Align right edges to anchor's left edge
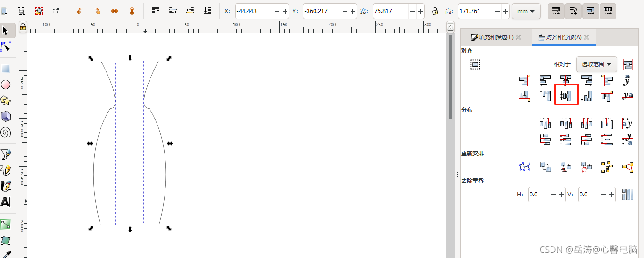Screen dimensions: 644x258 [x=525, y=80]
